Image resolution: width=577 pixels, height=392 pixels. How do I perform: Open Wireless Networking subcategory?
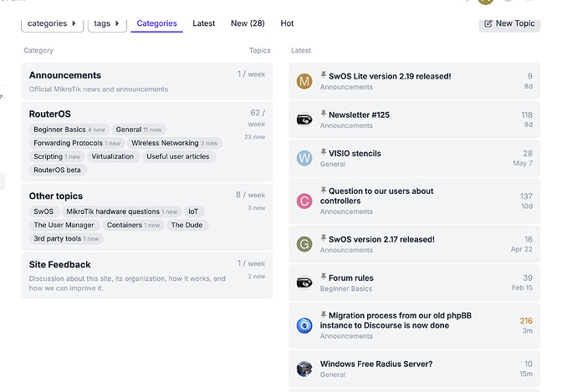(175, 143)
